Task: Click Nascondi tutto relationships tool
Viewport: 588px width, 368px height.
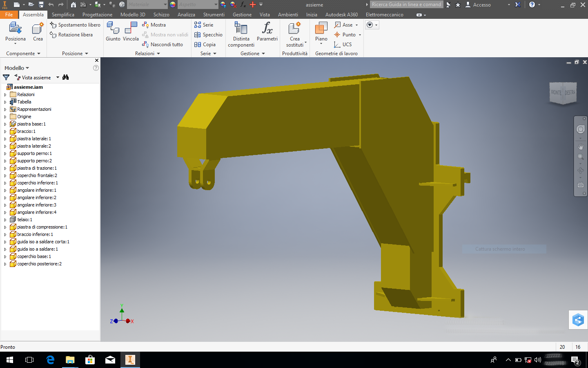Action: click(x=163, y=45)
